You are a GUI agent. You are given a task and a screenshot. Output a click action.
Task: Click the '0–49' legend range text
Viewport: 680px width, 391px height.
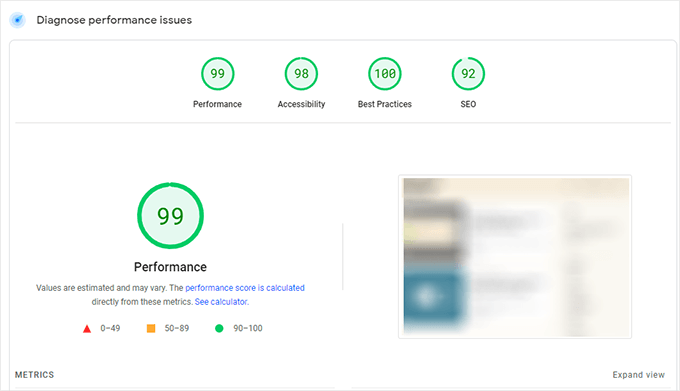coord(110,328)
